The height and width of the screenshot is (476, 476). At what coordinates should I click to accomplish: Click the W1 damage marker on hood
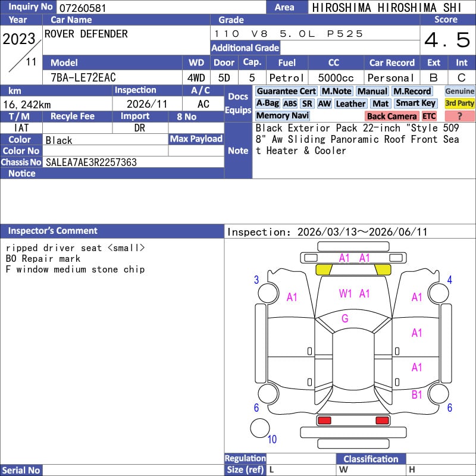click(346, 293)
